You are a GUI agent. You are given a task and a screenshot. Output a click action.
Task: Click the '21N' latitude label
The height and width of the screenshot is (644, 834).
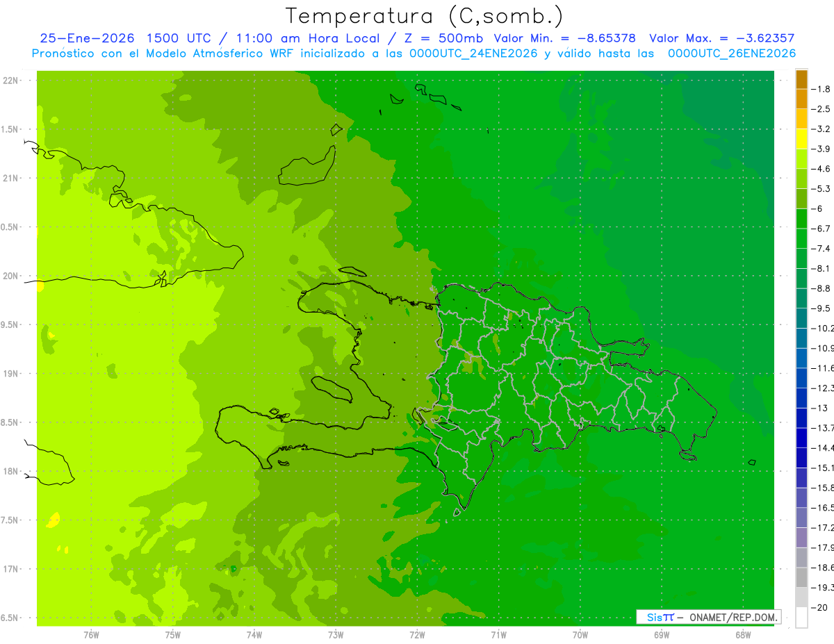10,179
